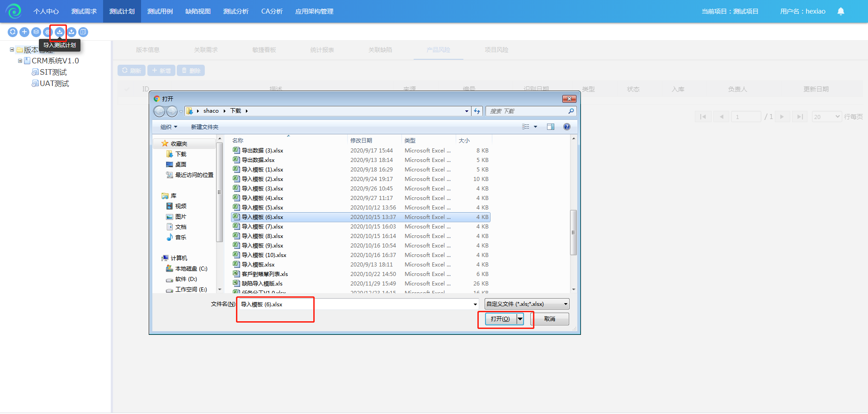Viewport: 868px width, 414px height.
Task: Collapse the CRM系统V1.0 tree node
Action: click(20, 61)
